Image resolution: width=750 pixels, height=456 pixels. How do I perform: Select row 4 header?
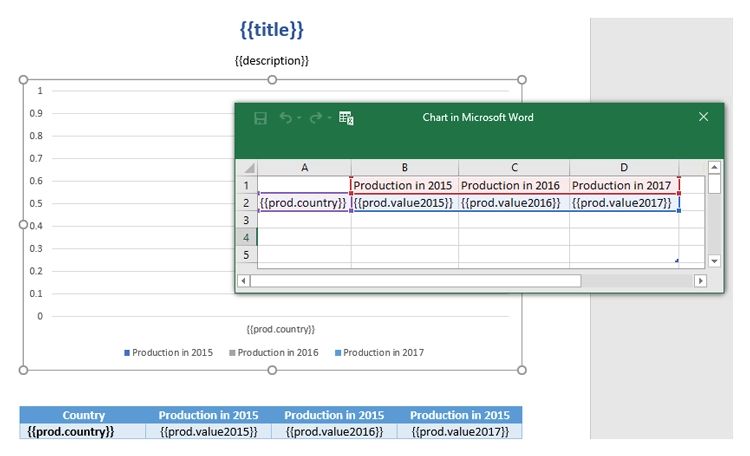247,237
